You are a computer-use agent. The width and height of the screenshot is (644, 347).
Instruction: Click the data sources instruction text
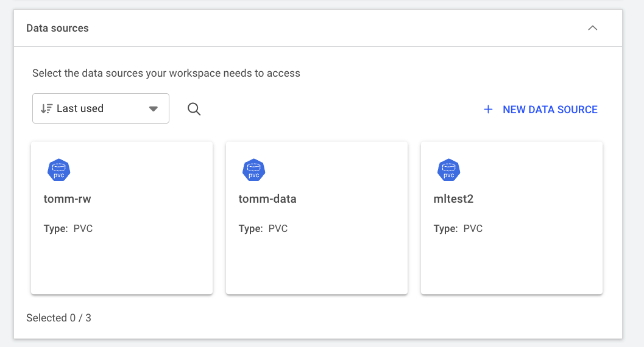166,73
